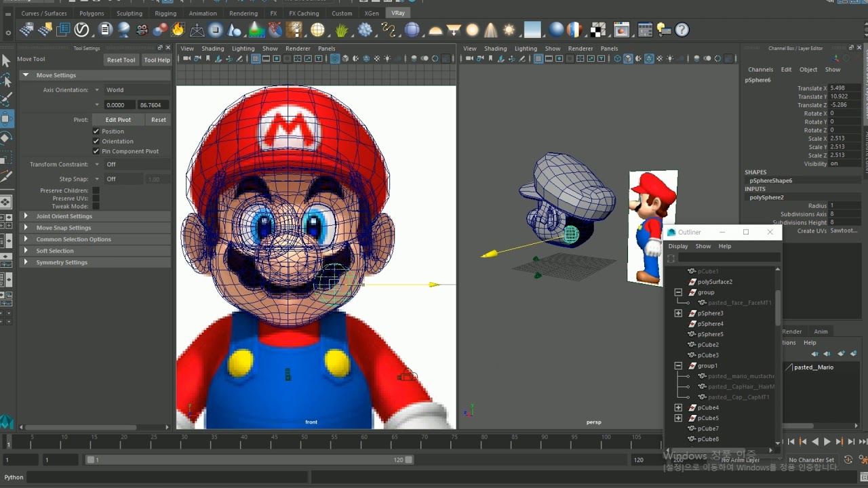Click the range slider bar handle
Viewport: 868px width, 488px height.
pyautogui.click(x=250, y=460)
